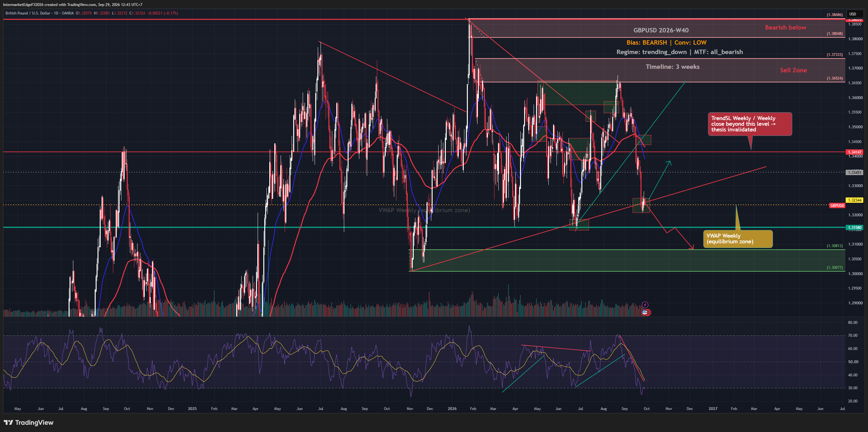Click the closing value C1.32324 in header
The height and width of the screenshot is (432, 868).
[x=137, y=13]
